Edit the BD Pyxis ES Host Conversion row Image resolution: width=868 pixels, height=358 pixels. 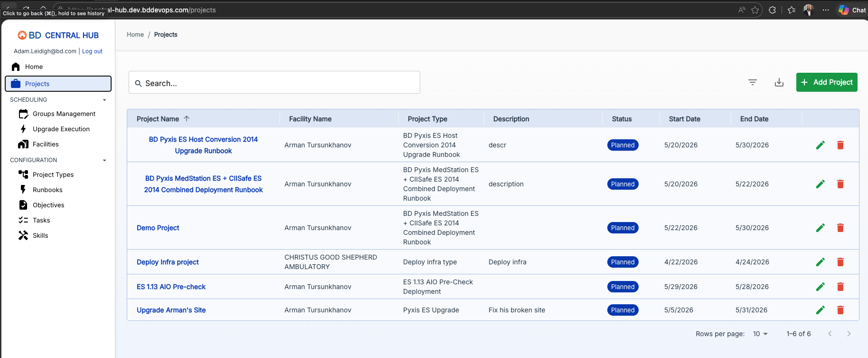click(821, 145)
